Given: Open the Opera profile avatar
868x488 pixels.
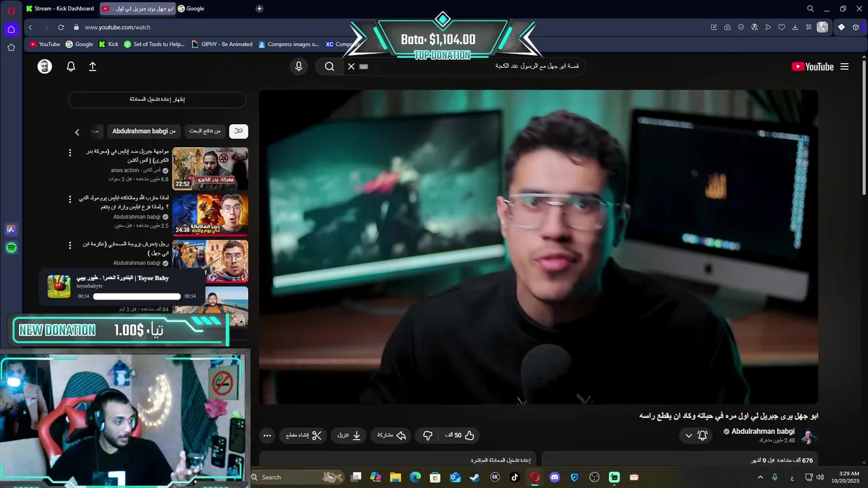Looking at the screenshot, I should (823, 27).
